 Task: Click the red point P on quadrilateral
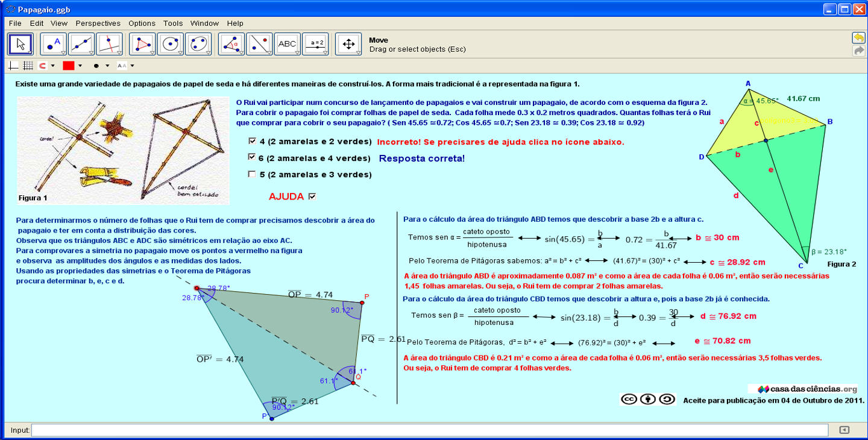tap(362, 303)
